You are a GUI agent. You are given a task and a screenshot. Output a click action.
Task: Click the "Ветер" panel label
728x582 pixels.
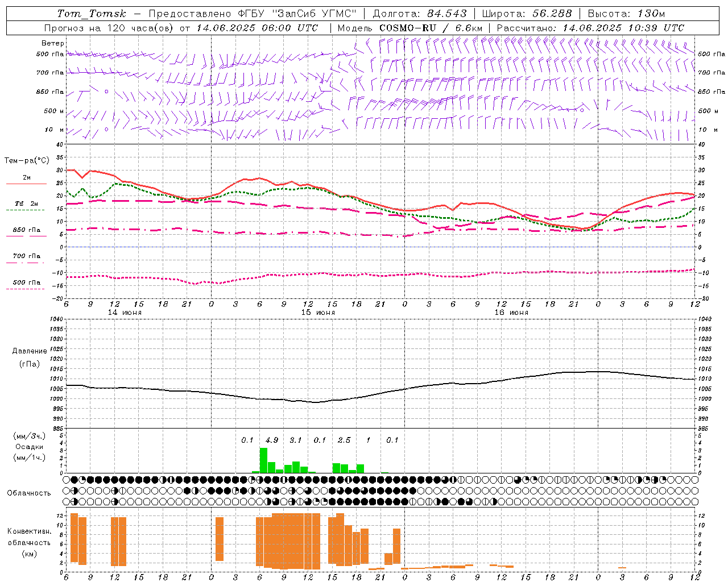click(x=53, y=43)
